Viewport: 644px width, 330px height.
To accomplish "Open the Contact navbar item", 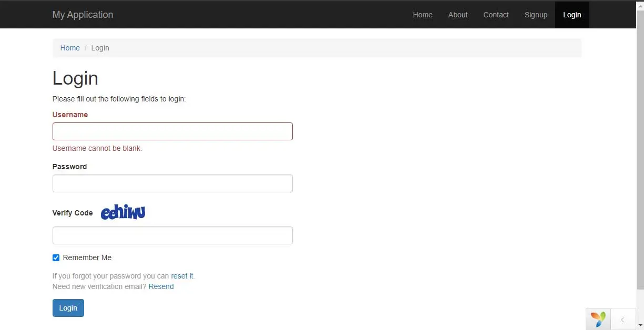I will click(496, 15).
